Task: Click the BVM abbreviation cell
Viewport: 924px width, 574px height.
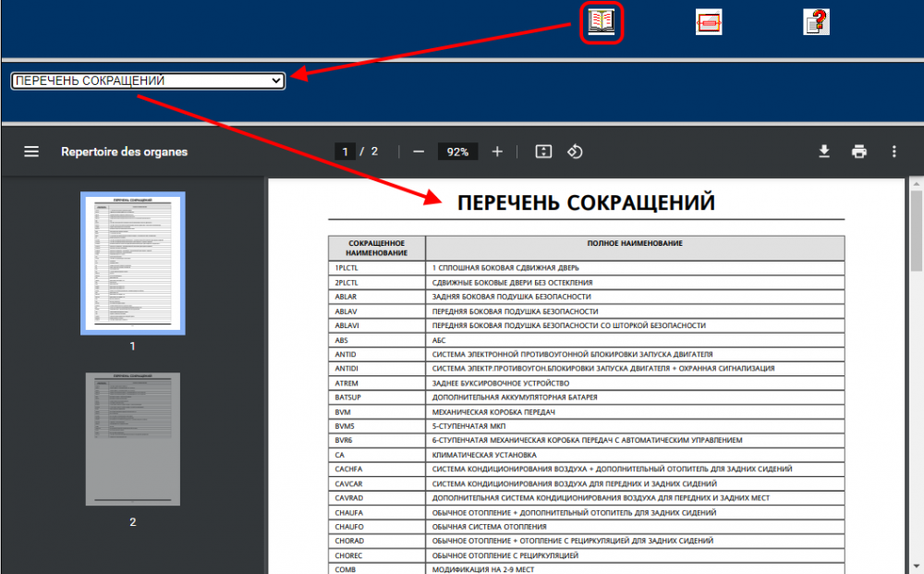Action: click(x=377, y=412)
